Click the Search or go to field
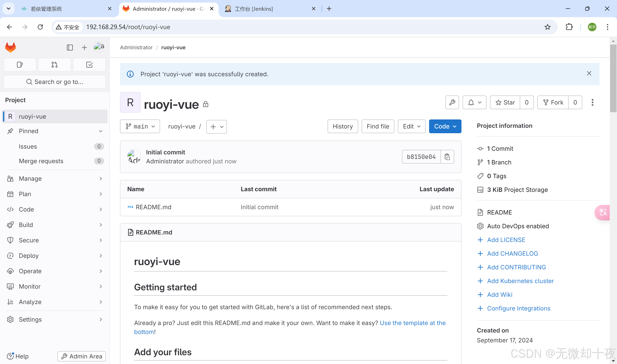 point(54,82)
